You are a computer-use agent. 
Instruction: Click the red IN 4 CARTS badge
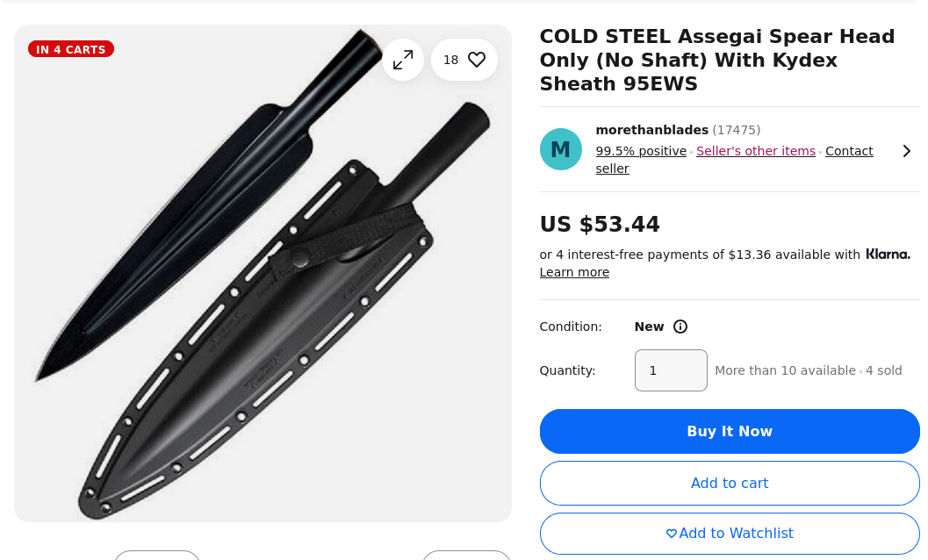pos(71,49)
